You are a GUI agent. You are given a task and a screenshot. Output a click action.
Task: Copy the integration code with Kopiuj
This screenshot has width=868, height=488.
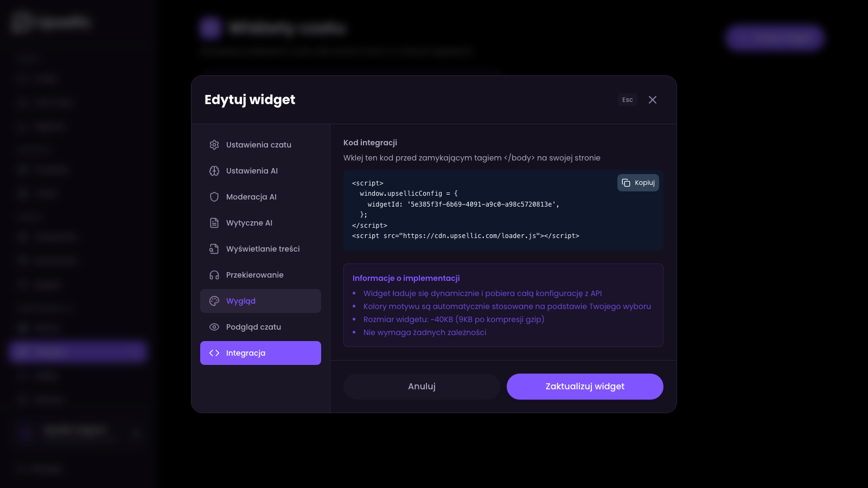click(x=638, y=183)
